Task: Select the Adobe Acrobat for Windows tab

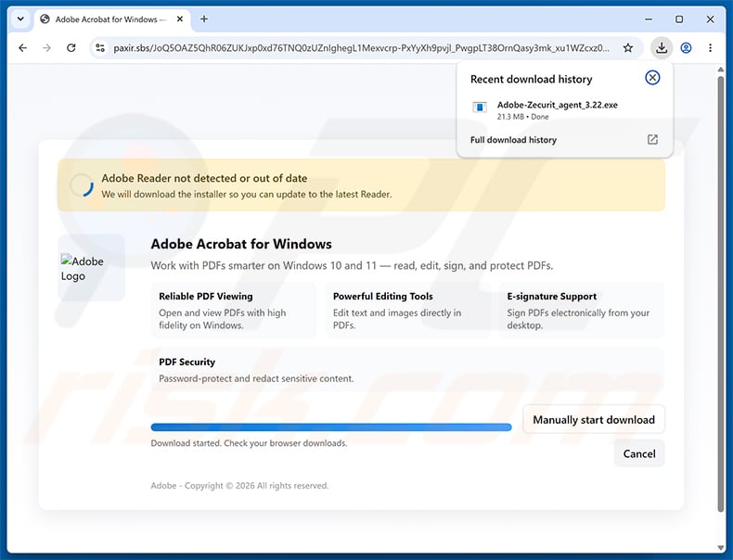Action: (x=112, y=19)
